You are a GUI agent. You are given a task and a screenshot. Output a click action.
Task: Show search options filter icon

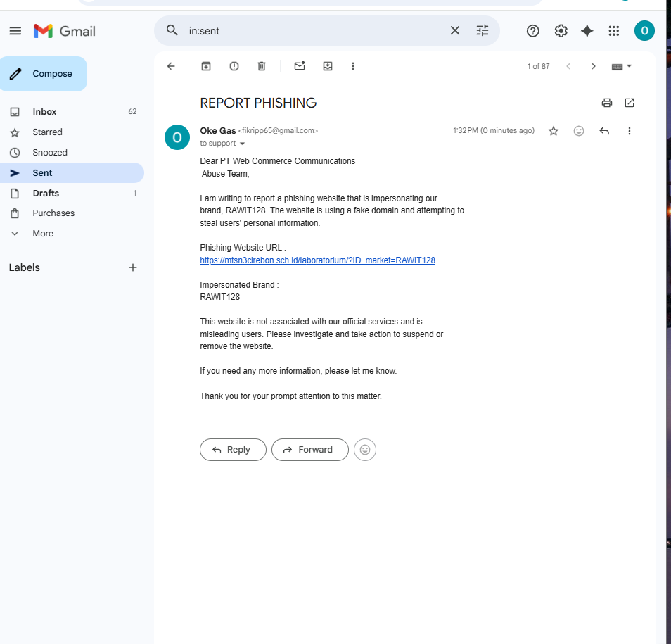click(483, 30)
